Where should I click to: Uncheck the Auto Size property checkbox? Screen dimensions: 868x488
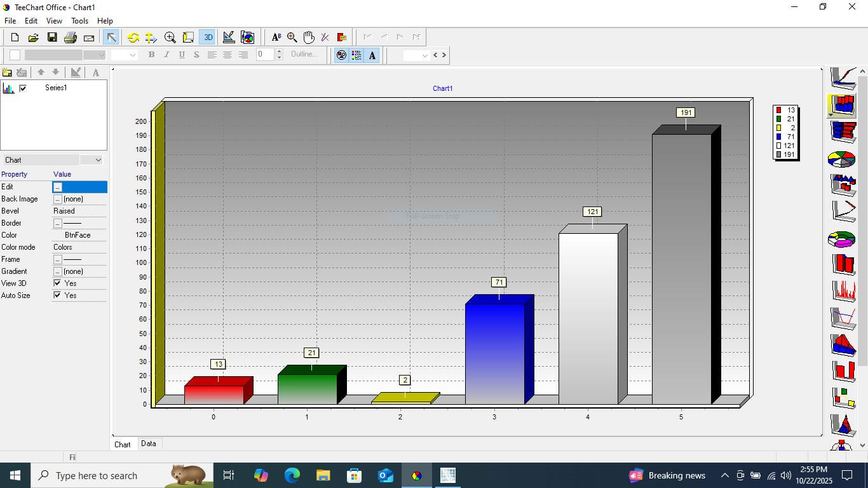pos(57,295)
